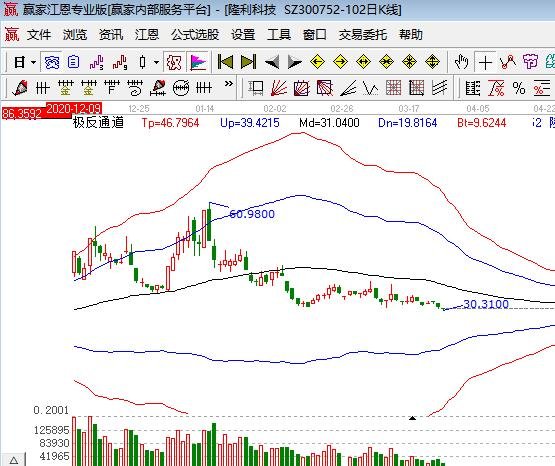Select the purple step-line chart icon marked 3
The image size is (555, 466).
click(96, 63)
